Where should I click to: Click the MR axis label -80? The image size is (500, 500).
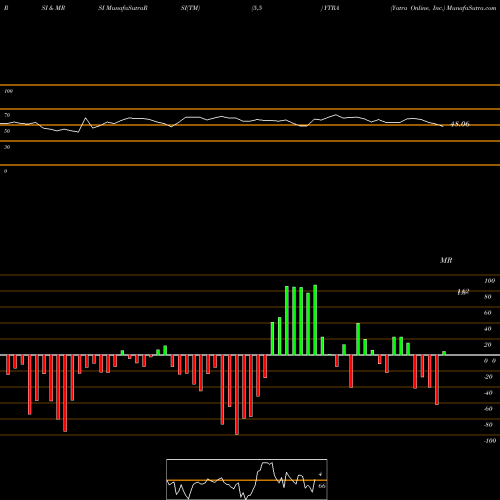pos(488,425)
